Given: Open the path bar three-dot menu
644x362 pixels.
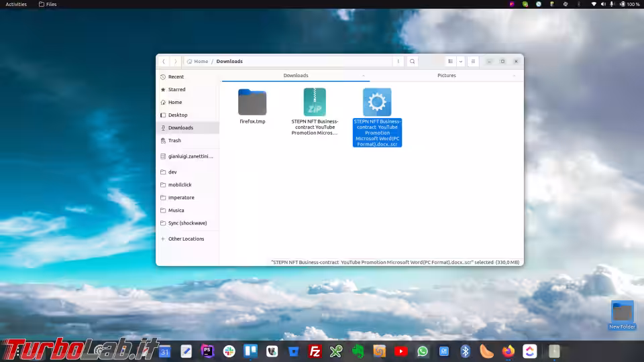Looking at the screenshot, I should (398, 62).
